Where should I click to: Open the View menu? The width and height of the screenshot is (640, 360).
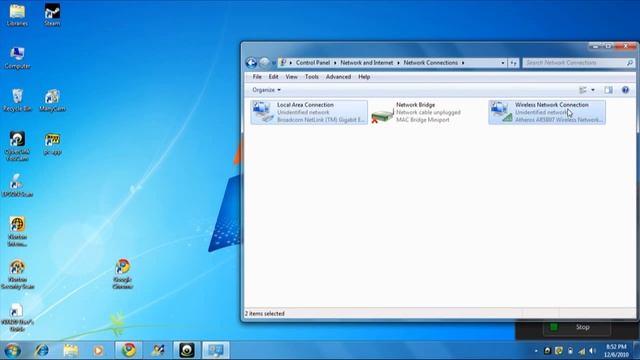coord(291,77)
